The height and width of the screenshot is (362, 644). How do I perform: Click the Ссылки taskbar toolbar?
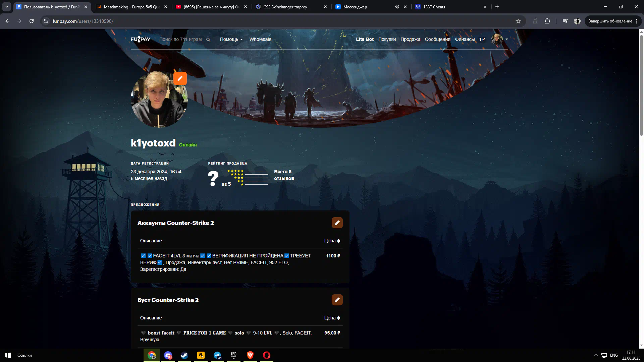[x=24, y=355]
